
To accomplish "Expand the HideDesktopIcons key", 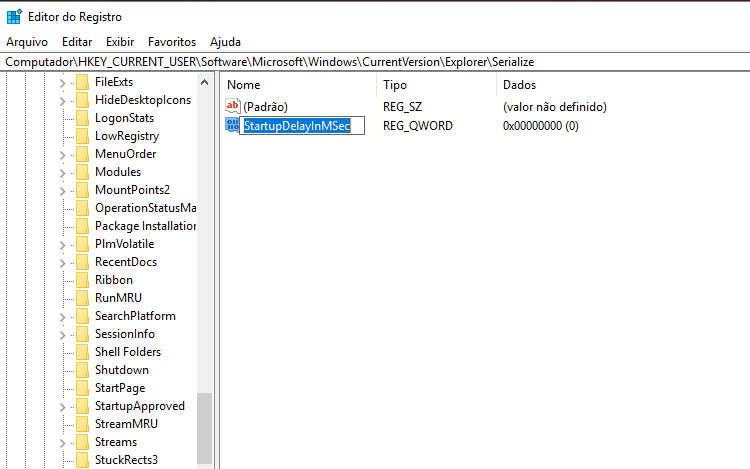I will pyautogui.click(x=62, y=101).
